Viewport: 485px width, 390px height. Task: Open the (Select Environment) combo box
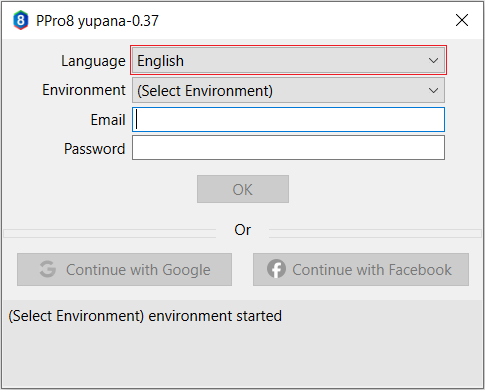pyautogui.click(x=288, y=90)
